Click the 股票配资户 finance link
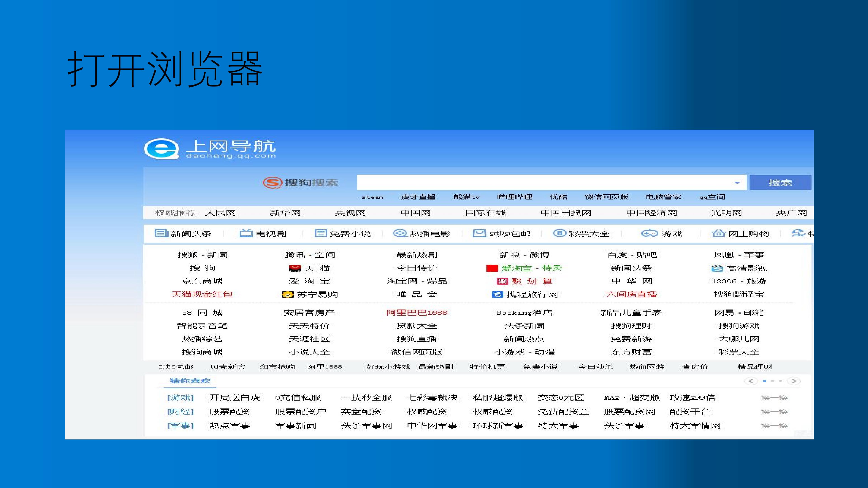 click(x=301, y=412)
